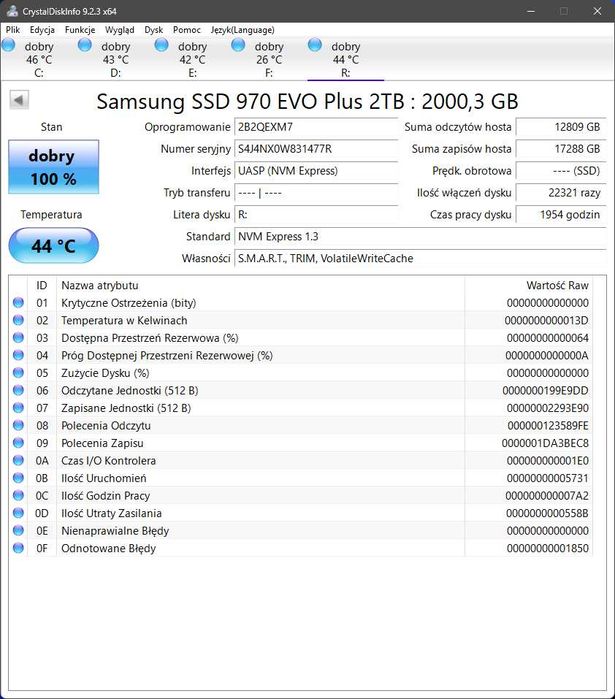Click status orb for Zapisane Jednostki
The height and width of the screenshot is (699, 615).
[x=18, y=408]
